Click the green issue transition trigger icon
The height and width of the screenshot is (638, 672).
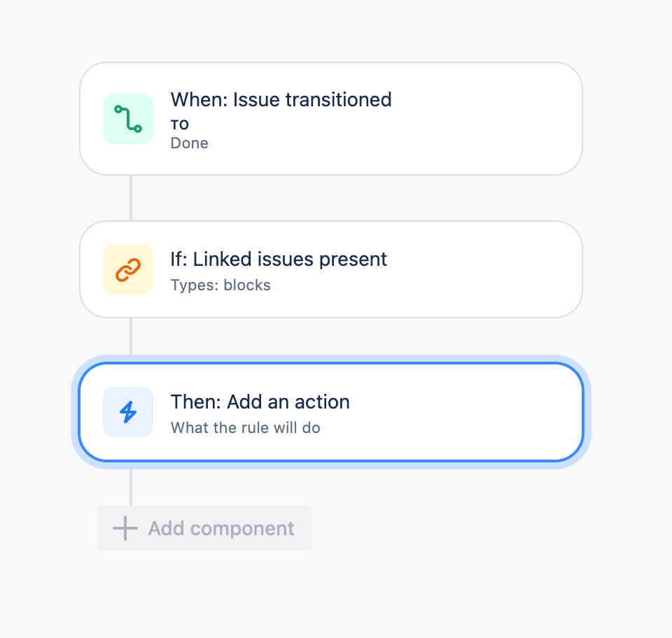(128, 119)
